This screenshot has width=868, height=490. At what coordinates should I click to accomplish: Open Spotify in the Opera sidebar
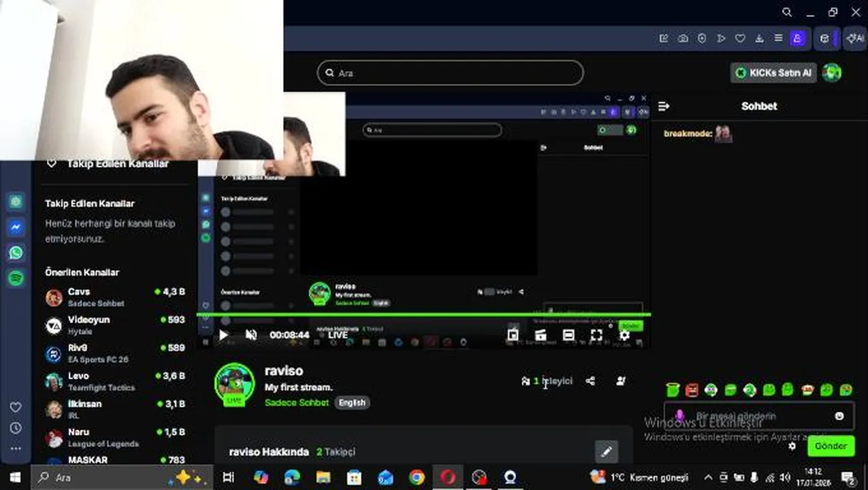click(16, 278)
